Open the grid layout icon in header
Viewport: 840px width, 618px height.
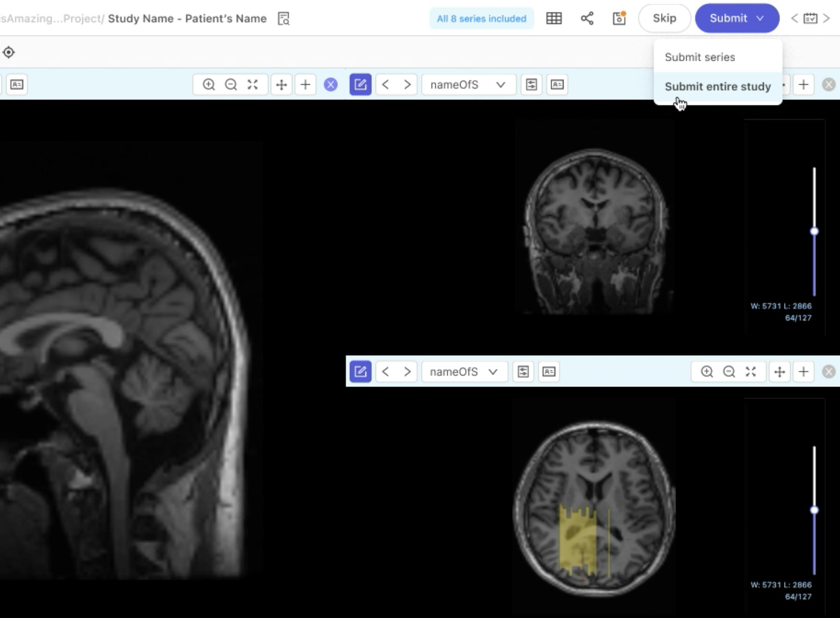[554, 18]
